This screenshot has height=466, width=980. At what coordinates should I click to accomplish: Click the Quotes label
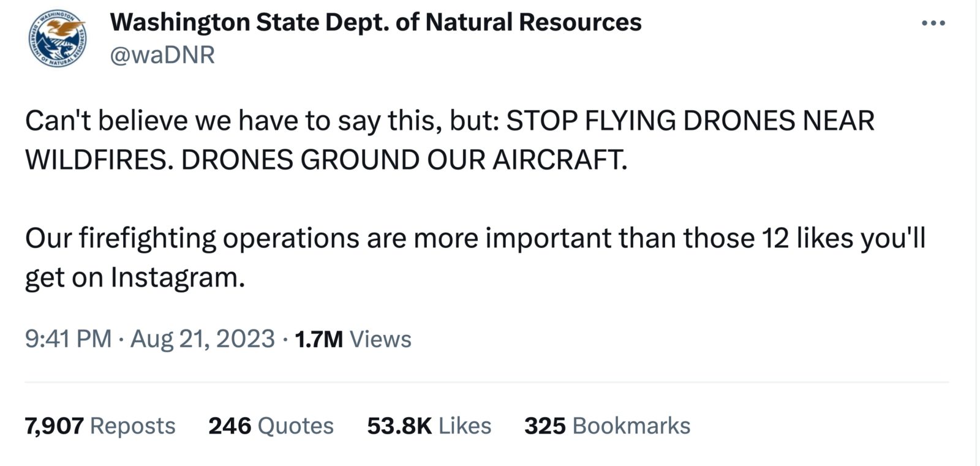pos(296,426)
